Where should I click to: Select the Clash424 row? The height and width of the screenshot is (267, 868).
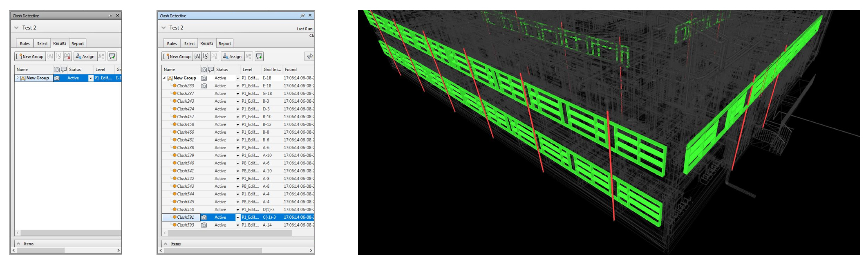coord(186,109)
